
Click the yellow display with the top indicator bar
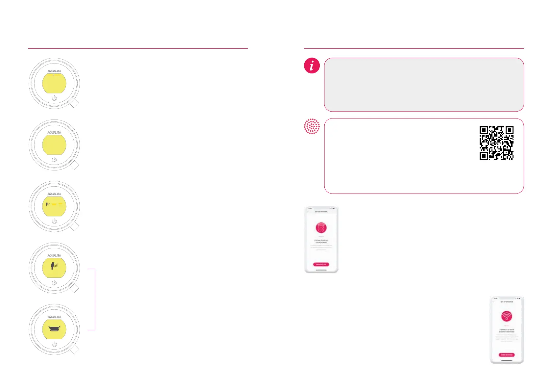click(x=54, y=83)
